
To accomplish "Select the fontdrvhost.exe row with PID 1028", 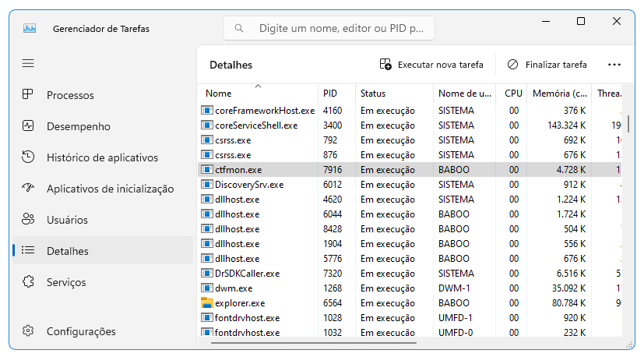I will pos(410,317).
